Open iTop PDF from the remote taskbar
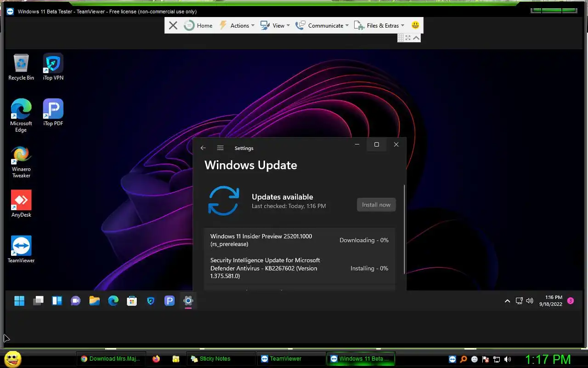The image size is (588, 368). (170, 301)
